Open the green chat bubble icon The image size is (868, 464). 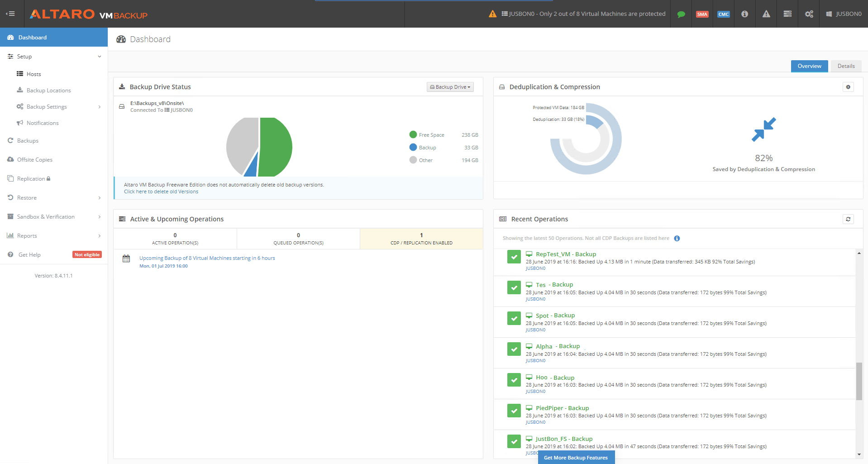pyautogui.click(x=681, y=14)
